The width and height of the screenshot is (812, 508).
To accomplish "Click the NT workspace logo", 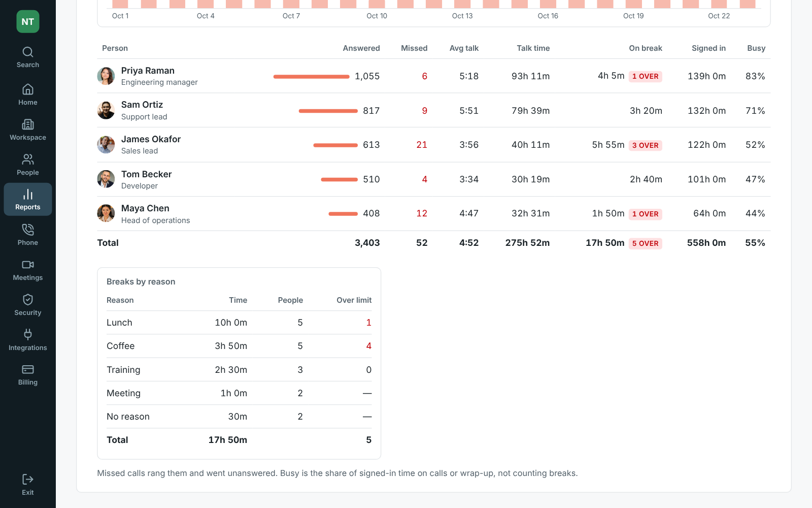I will (x=28, y=22).
